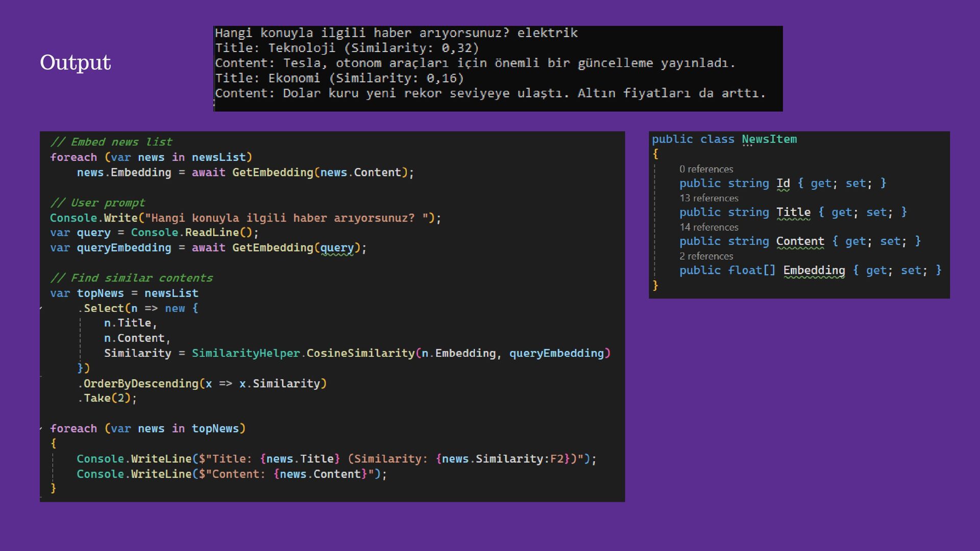
Task: Click the 'Title: Ekonomi' console output line
Action: [x=339, y=78]
